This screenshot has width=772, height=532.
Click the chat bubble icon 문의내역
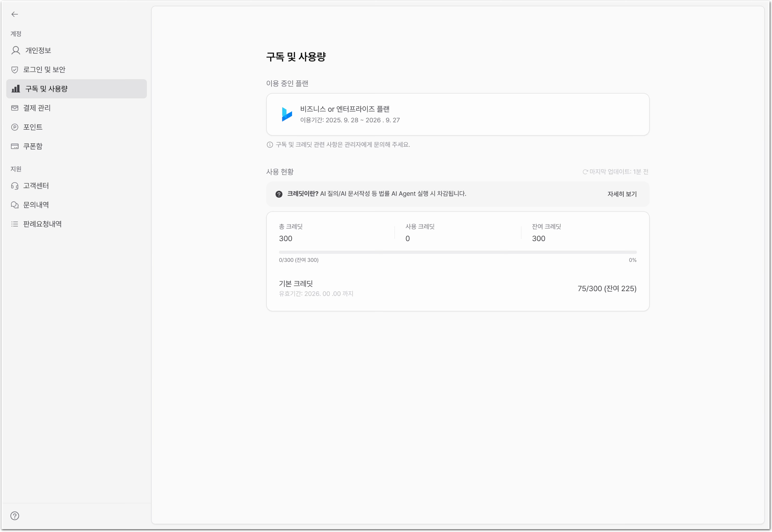(x=14, y=205)
